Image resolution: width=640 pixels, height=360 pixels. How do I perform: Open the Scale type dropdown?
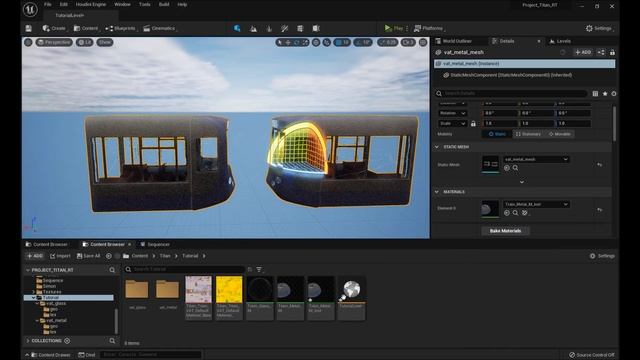(452, 123)
